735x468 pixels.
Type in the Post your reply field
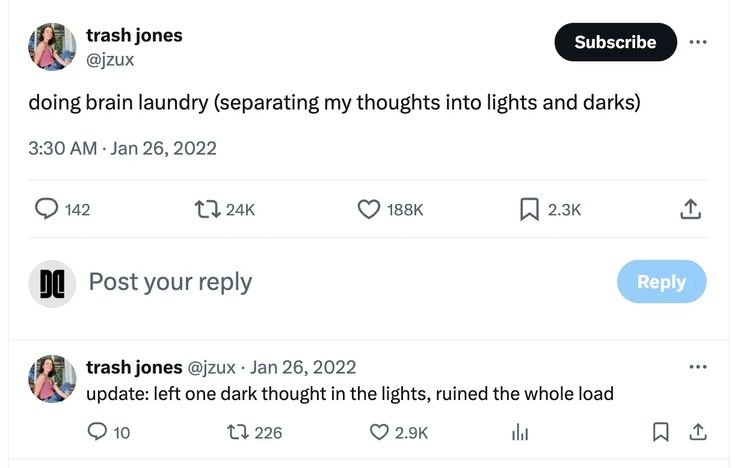(300, 282)
